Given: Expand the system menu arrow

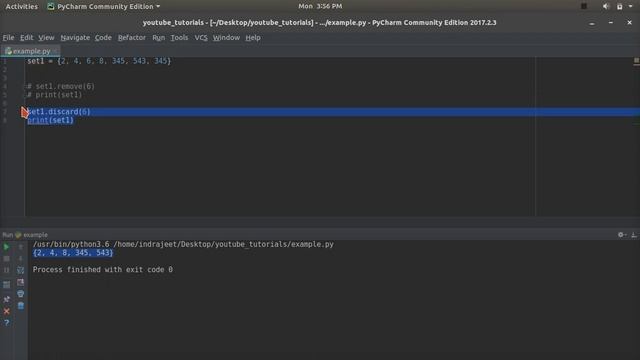Looking at the screenshot, I should [631, 6].
